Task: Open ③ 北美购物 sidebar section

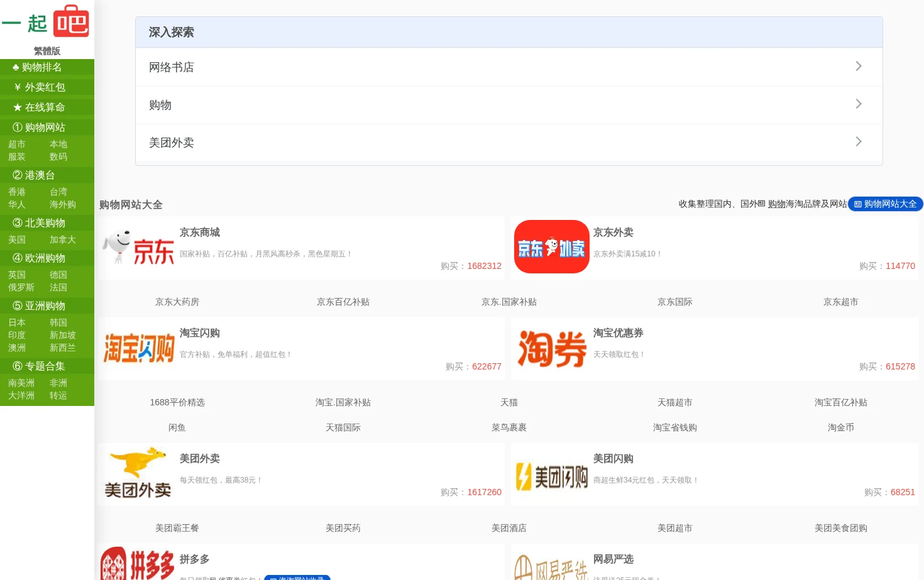Action: point(47,223)
